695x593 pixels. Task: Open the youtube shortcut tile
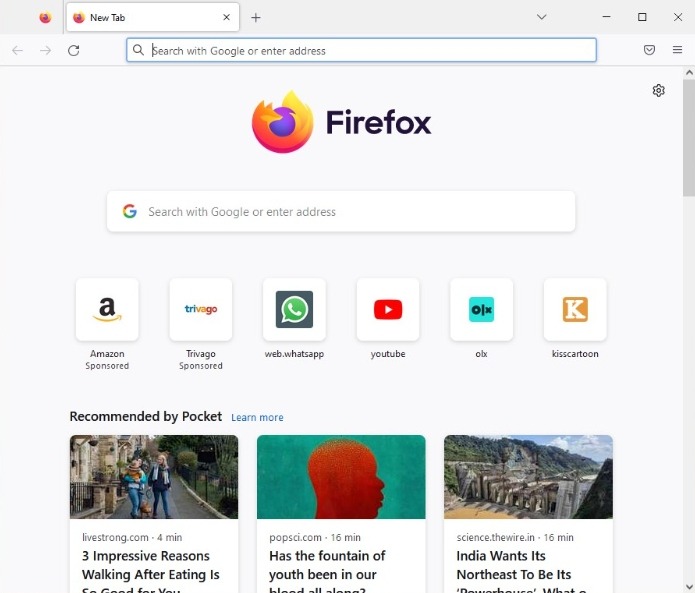point(388,310)
